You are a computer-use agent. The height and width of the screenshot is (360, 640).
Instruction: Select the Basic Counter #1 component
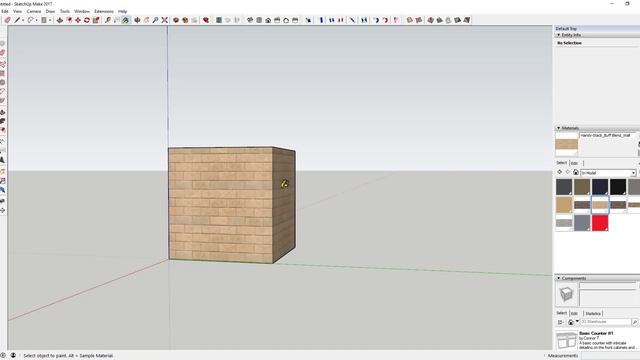pos(597,340)
